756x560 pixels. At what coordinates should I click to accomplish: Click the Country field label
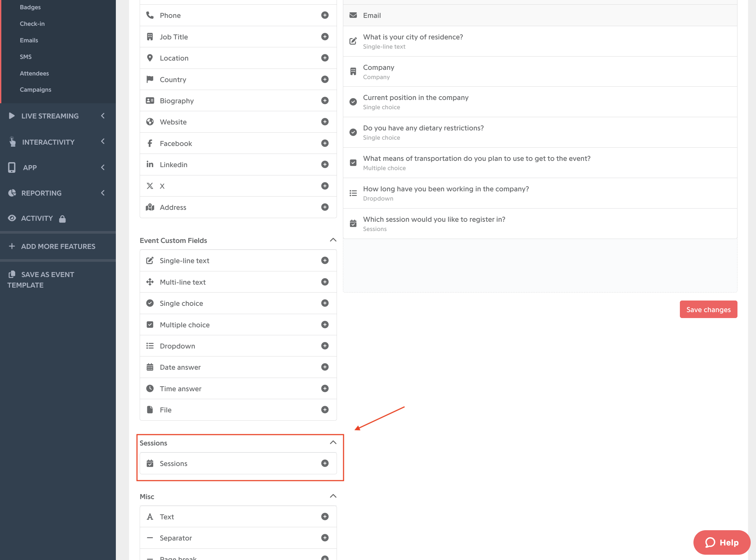(173, 80)
